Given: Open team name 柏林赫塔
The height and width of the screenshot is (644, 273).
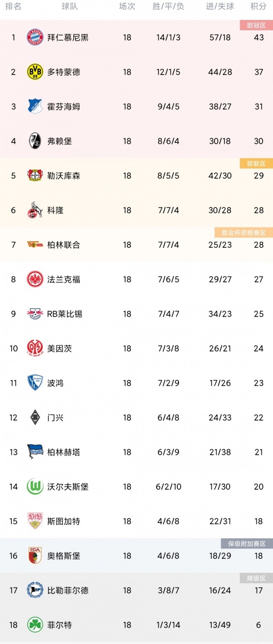Looking at the screenshot, I should pos(64,452).
